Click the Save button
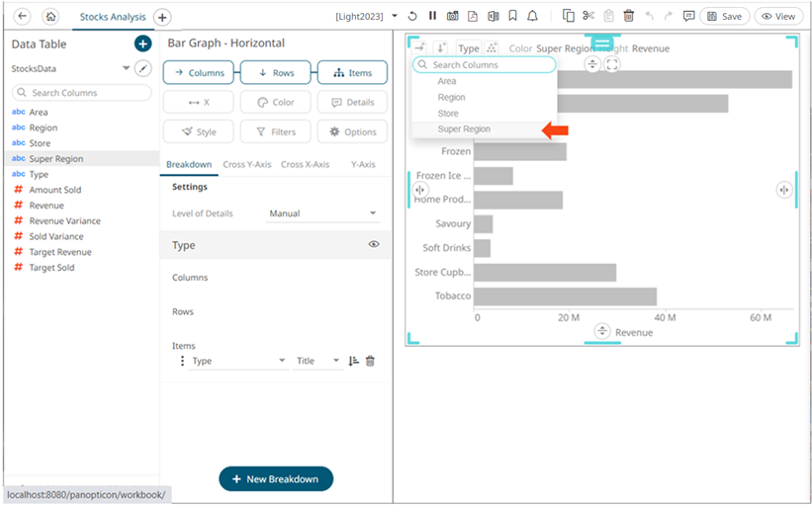The width and height of the screenshot is (812, 505). [x=724, y=17]
